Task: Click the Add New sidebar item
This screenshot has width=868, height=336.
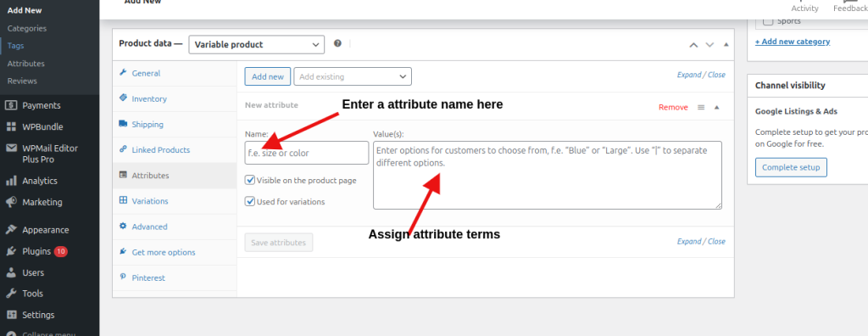Action: click(x=25, y=10)
